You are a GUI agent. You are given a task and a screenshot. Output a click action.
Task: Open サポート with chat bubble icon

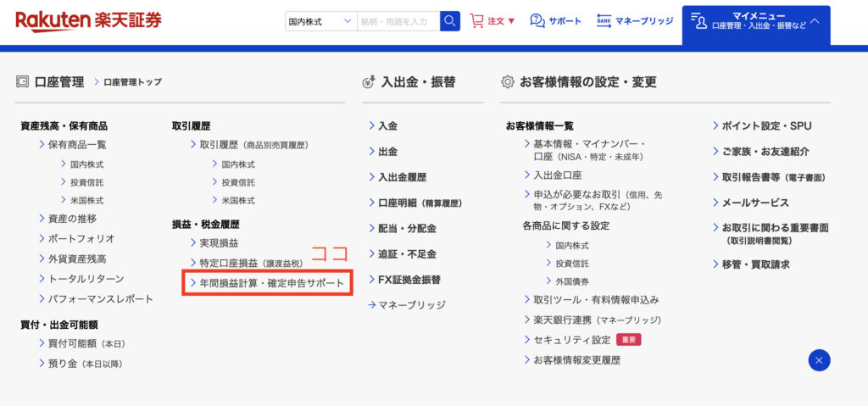(x=556, y=21)
